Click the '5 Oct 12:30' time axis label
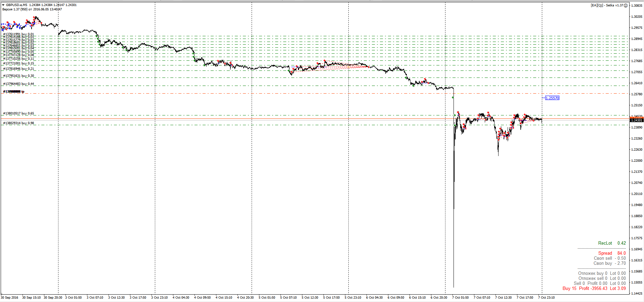644x302 pixels. (310, 298)
